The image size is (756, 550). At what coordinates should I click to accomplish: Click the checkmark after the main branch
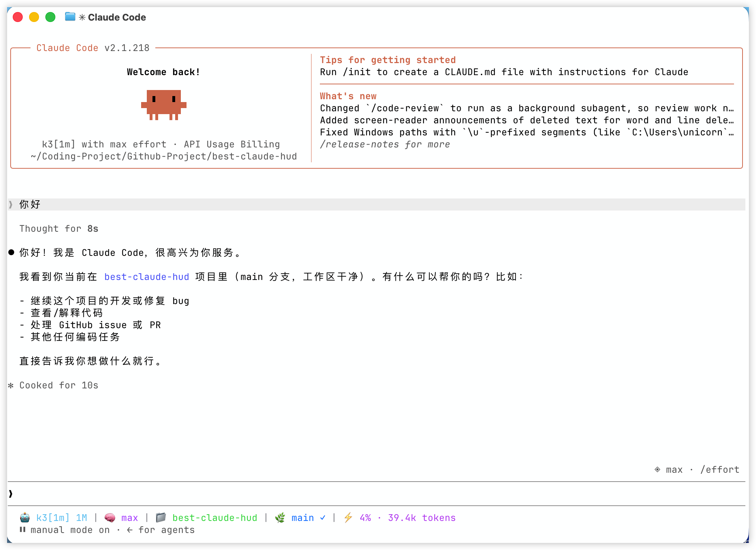coord(323,518)
